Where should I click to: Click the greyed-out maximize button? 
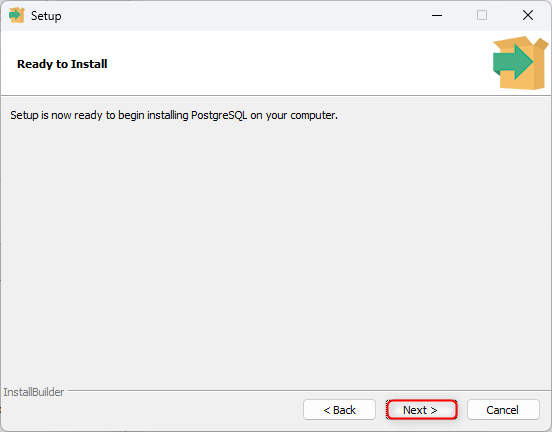click(482, 15)
